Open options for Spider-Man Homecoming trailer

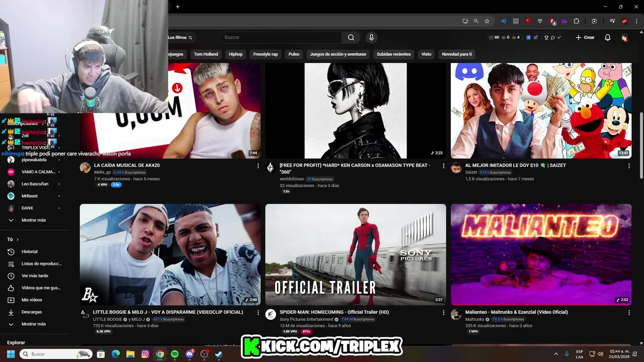(x=444, y=312)
